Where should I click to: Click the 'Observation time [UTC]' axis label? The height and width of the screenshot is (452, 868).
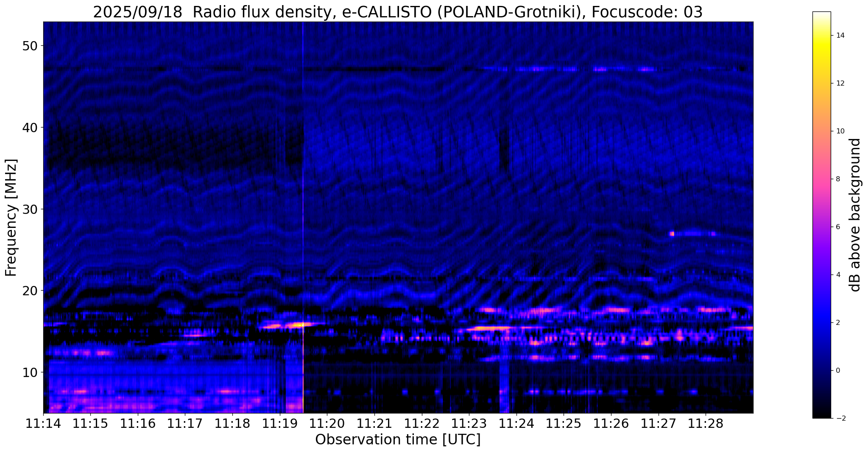click(398, 439)
